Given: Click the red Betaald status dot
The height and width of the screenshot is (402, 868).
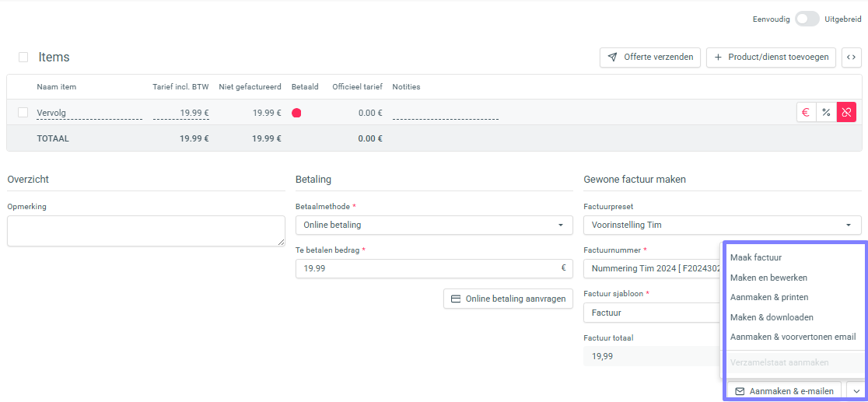Looking at the screenshot, I should coord(296,113).
